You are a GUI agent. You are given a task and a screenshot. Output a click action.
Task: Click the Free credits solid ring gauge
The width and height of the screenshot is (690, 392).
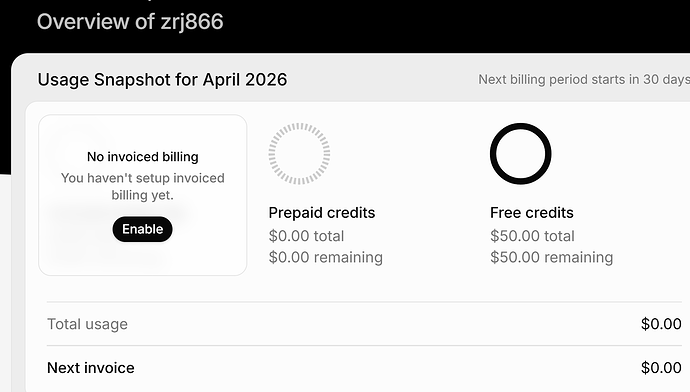point(521,154)
